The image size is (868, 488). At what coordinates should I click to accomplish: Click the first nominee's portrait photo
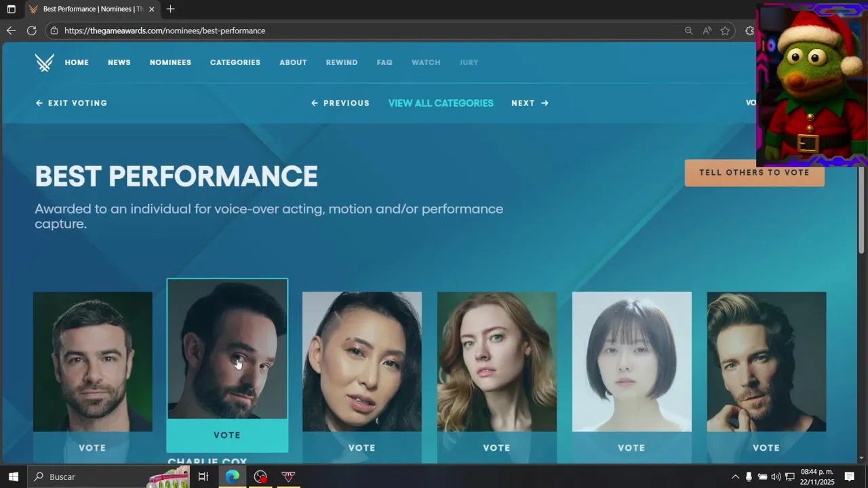tap(93, 362)
